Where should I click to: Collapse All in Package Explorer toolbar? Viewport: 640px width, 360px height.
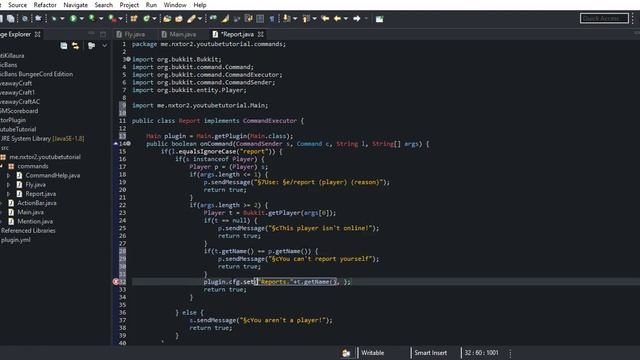click(64, 46)
